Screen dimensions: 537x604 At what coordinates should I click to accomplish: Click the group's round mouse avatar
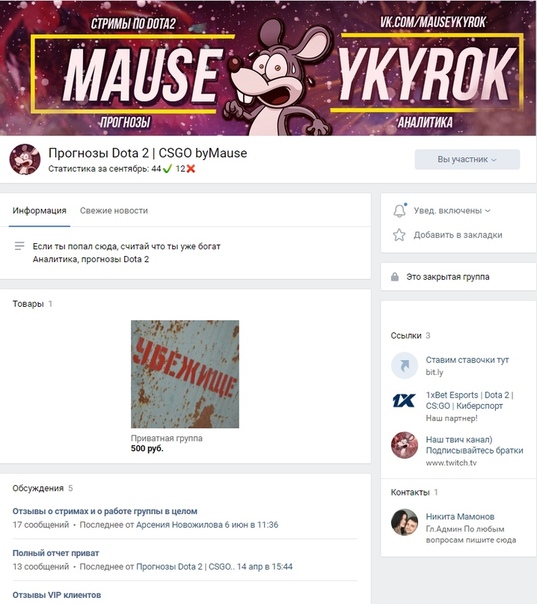25,159
